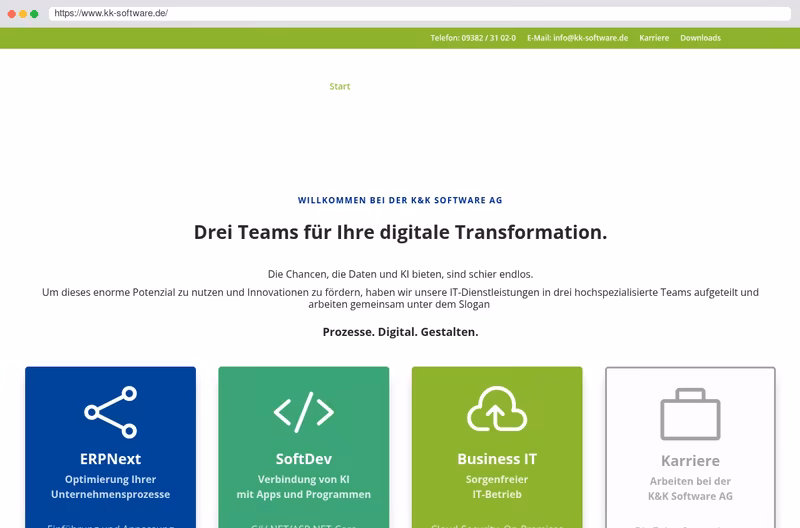Click the Karriere briefcase icon
This screenshot has width=800, height=528.
click(690, 414)
